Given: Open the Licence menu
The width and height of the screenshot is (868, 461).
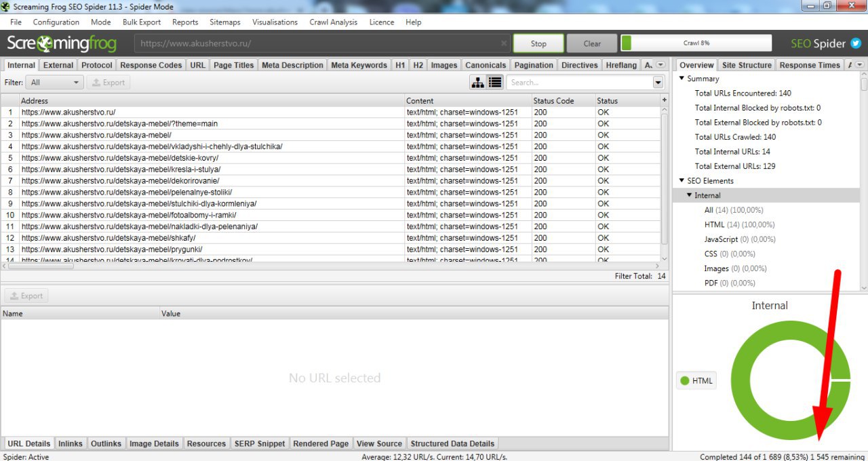Looking at the screenshot, I should point(382,22).
